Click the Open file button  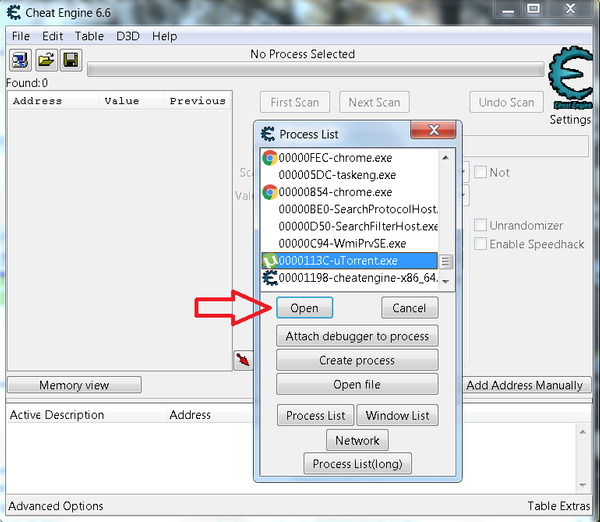click(x=357, y=384)
